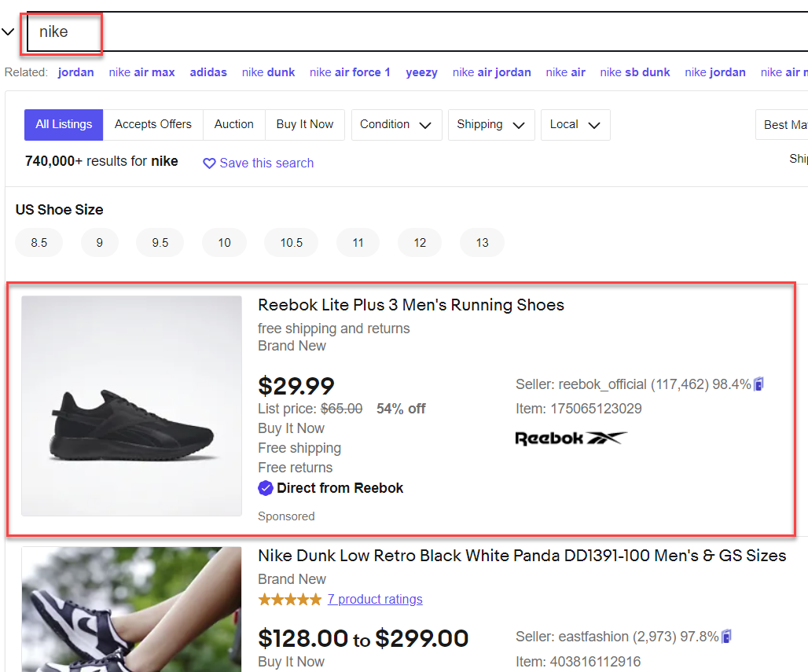Open the related search nike air force 1
This screenshot has height=672, width=808.
(x=350, y=72)
